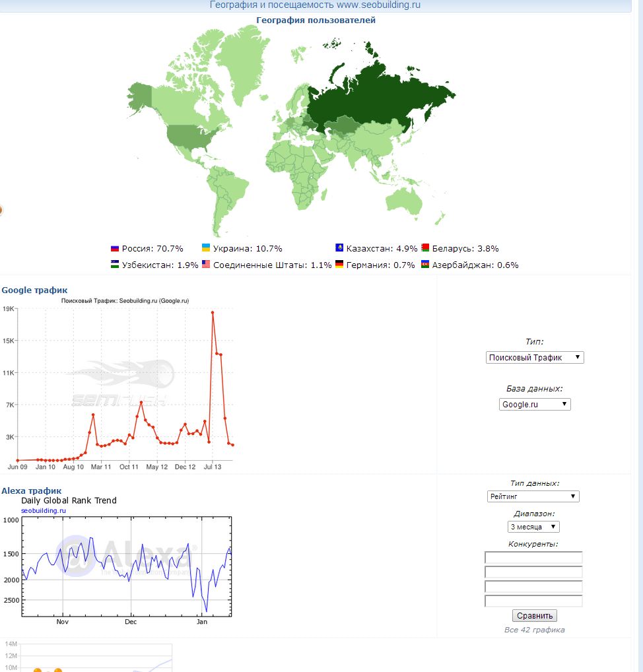Focus the first competitors input field

533,558
